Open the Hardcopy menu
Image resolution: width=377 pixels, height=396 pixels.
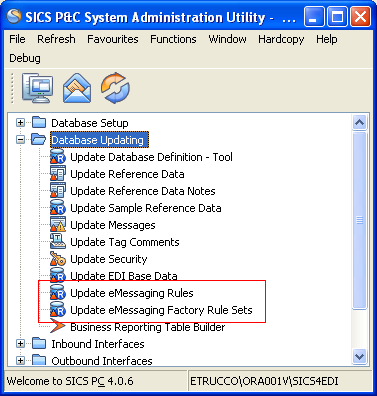281,39
